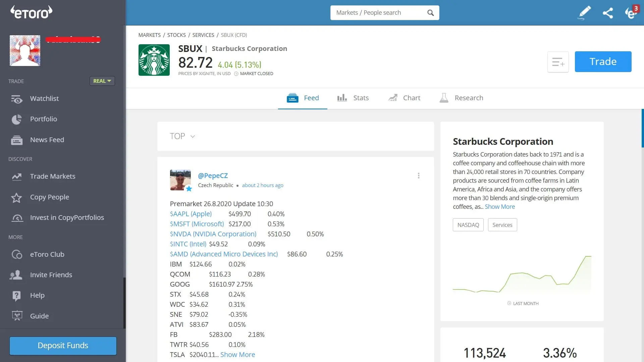Screen dimensions: 644x362
Task: Open the compose post pencil icon
Action: point(584,13)
